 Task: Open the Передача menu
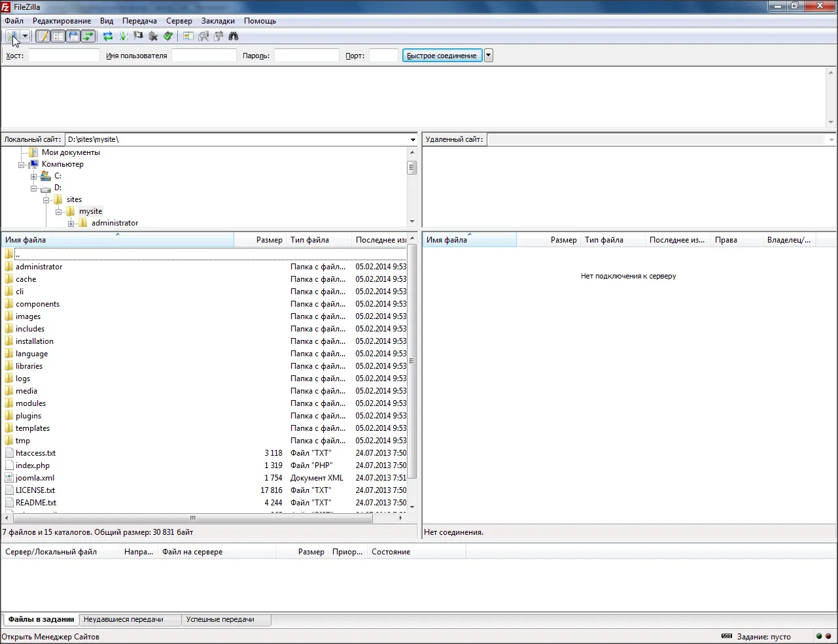139,21
